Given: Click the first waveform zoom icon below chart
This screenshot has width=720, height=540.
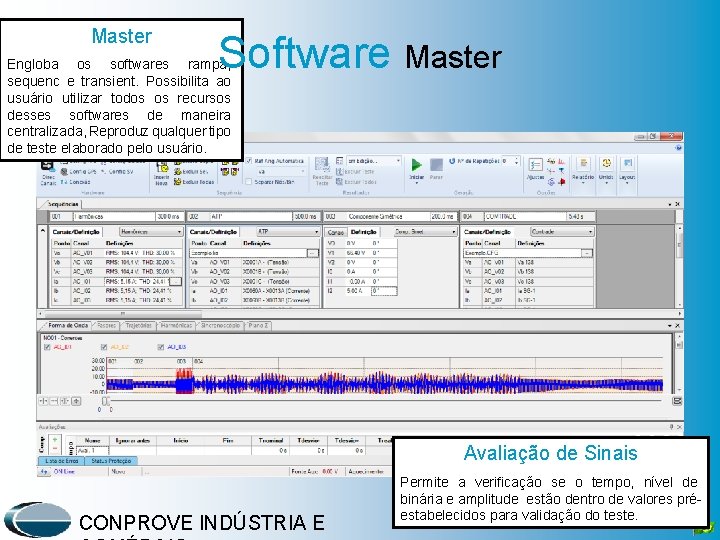Looking at the screenshot, I should (x=43, y=401).
